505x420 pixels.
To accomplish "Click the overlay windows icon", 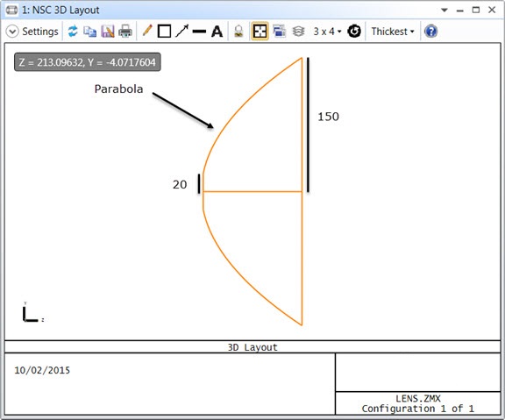I will click(279, 32).
